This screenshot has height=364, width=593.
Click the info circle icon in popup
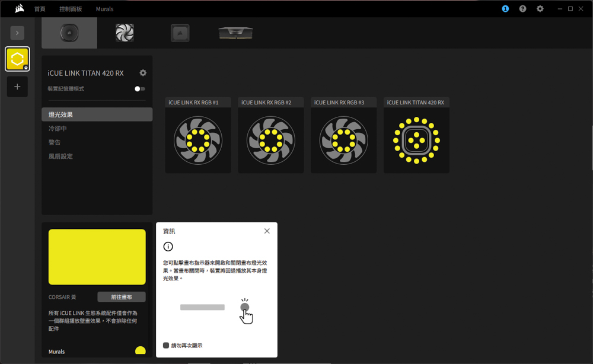tap(168, 247)
